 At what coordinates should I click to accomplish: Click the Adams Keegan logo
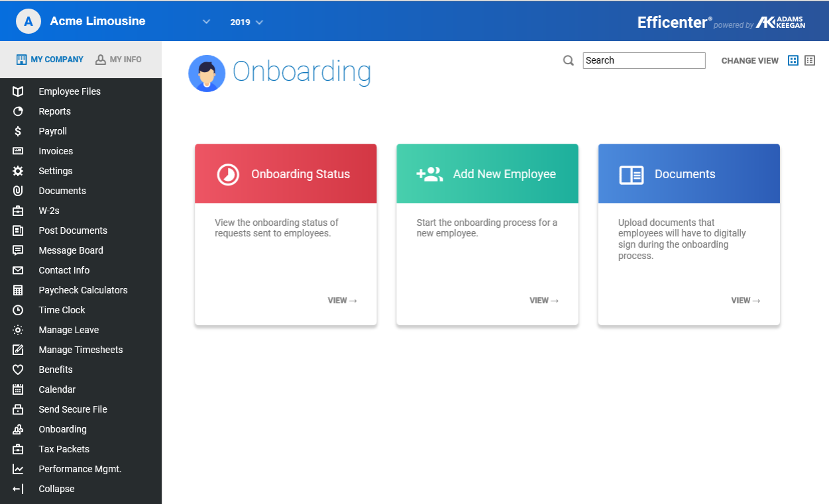click(781, 22)
